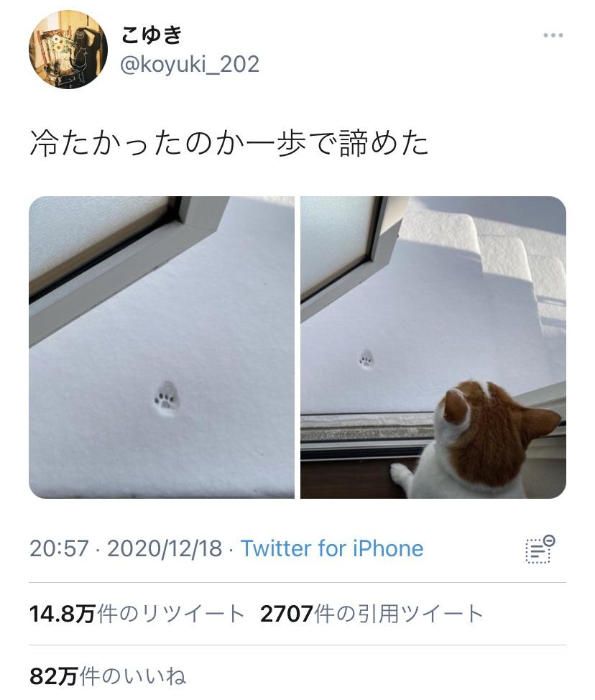Open こゆき's round profile avatar
Screen dimensions: 595x700
68,50
